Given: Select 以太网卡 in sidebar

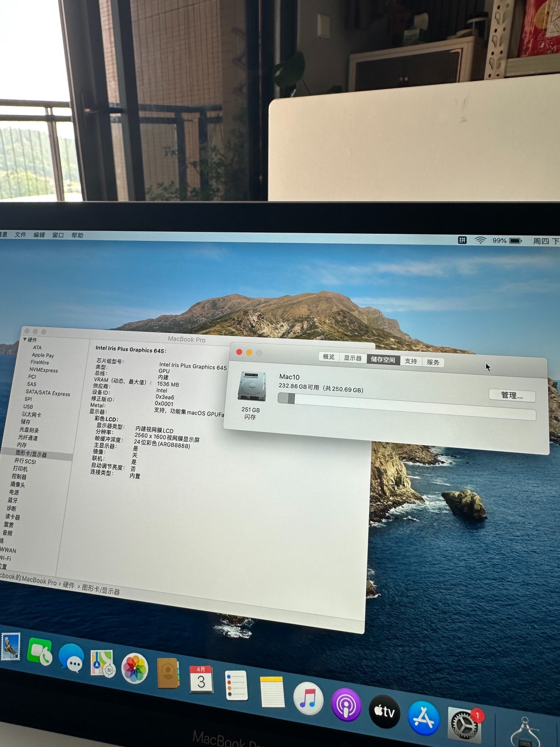Looking at the screenshot, I should 31,414.
